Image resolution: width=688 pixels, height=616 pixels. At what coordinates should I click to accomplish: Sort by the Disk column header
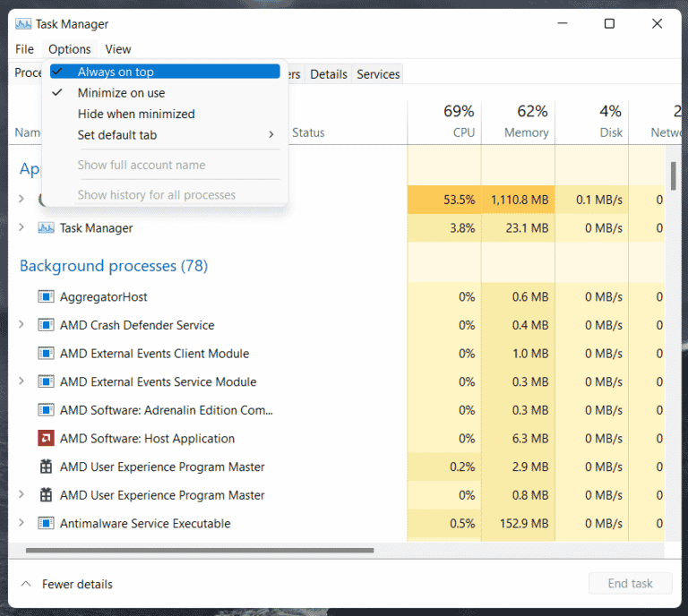[592, 123]
